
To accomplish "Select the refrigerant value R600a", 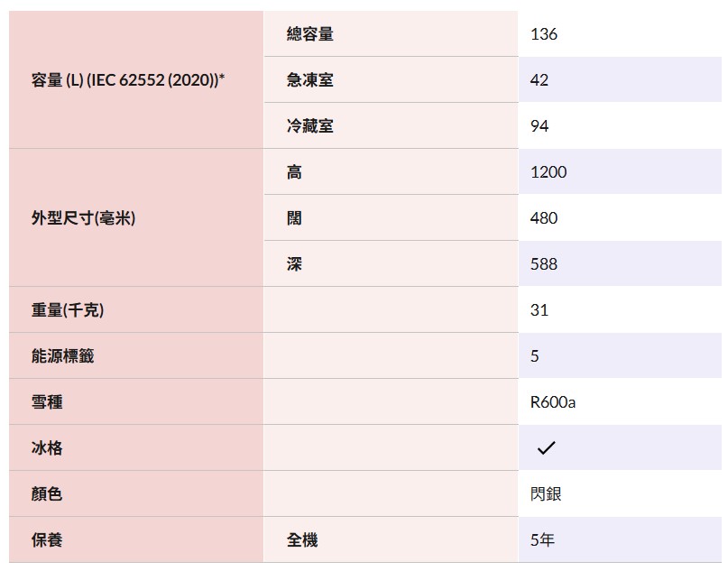I will 552,401.
